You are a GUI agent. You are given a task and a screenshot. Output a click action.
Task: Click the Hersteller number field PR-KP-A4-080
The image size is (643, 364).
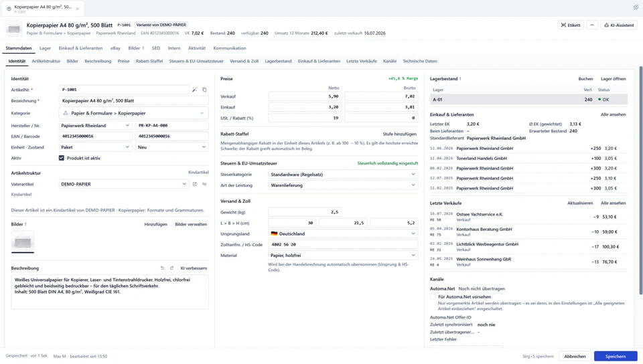172,126
